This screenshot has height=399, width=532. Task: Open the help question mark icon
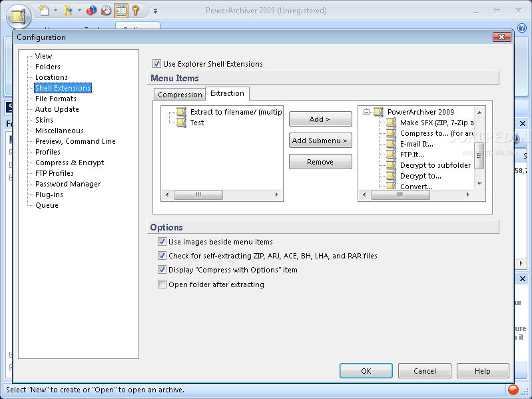tap(522, 28)
